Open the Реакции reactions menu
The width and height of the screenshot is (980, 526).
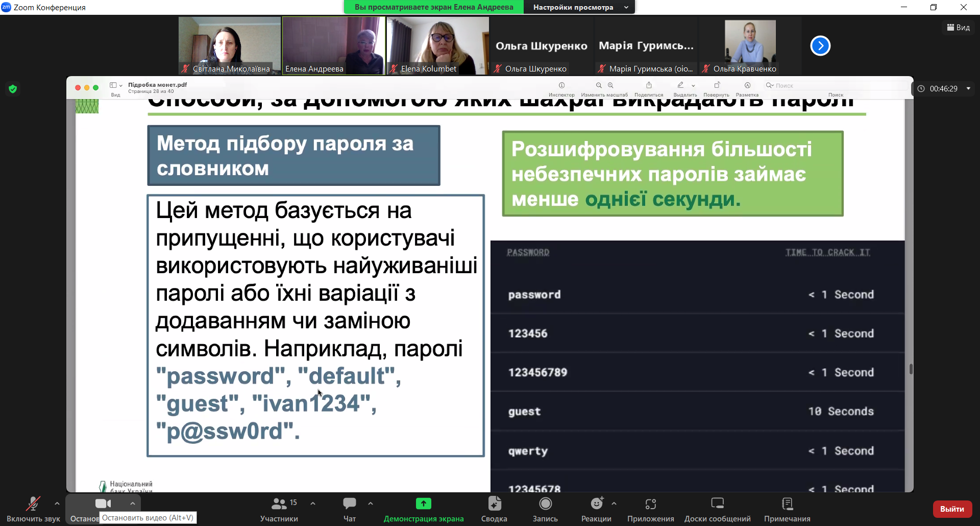click(x=596, y=509)
